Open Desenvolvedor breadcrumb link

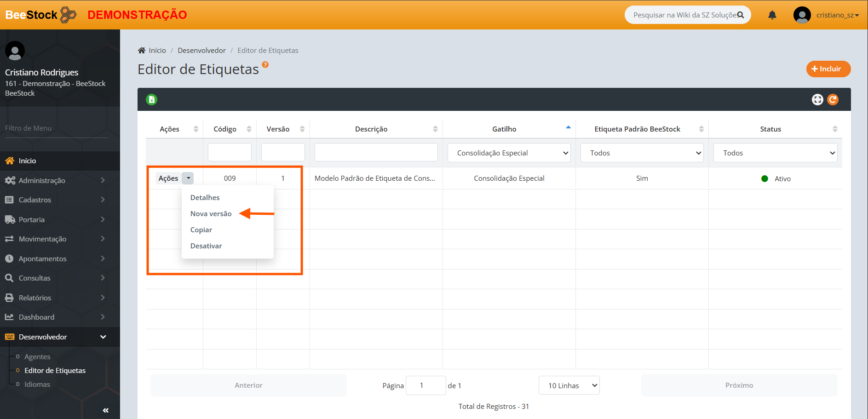pyautogui.click(x=201, y=50)
